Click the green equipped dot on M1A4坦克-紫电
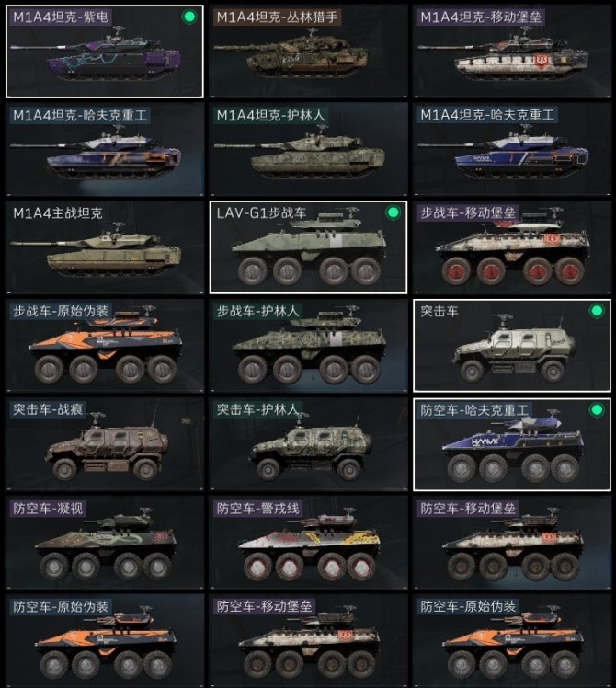The width and height of the screenshot is (616, 688). (x=189, y=17)
